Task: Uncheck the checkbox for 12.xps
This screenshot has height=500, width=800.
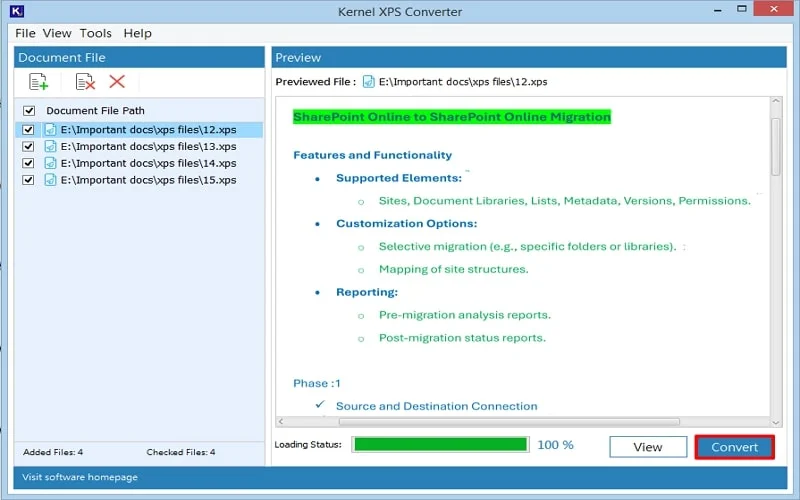Action: (x=28, y=130)
